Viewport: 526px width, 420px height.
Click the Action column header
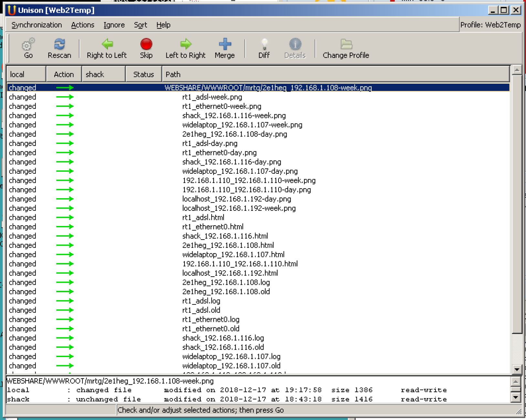64,74
